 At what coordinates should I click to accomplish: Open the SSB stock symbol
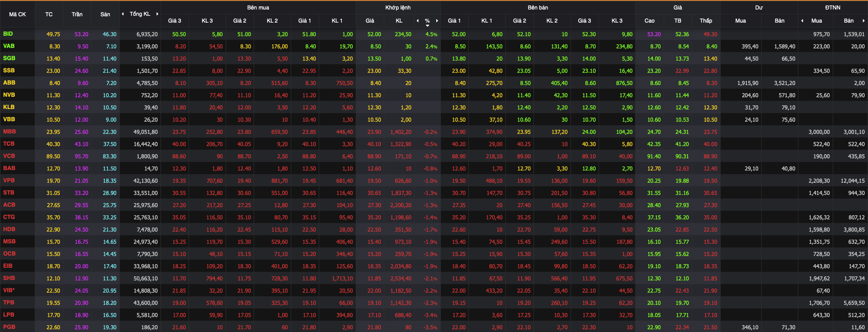pyautogui.click(x=9, y=71)
